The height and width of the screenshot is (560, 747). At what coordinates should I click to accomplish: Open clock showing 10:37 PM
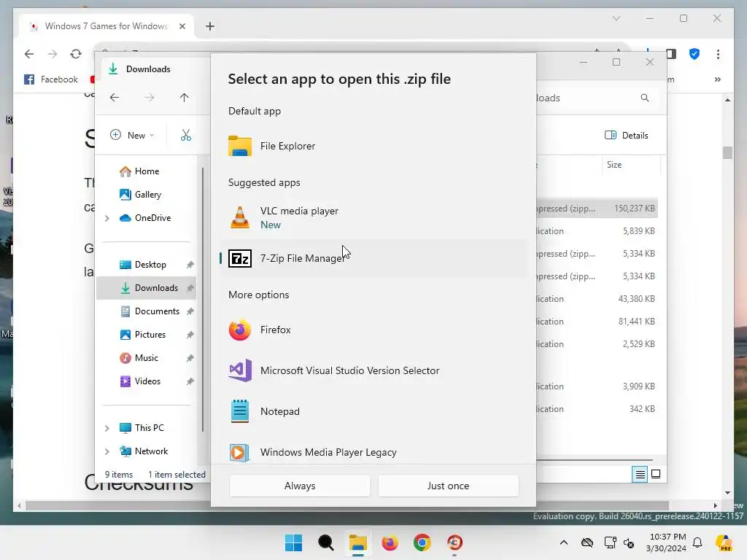point(667,542)
